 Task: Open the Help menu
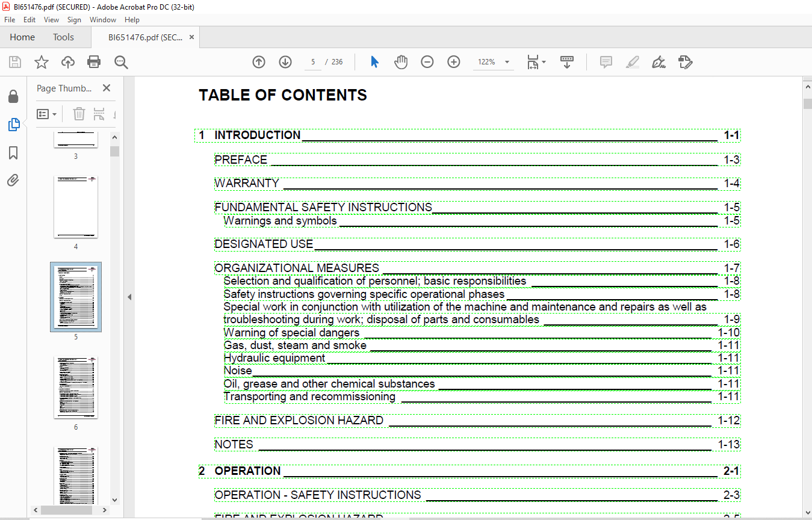coord(132,20)
